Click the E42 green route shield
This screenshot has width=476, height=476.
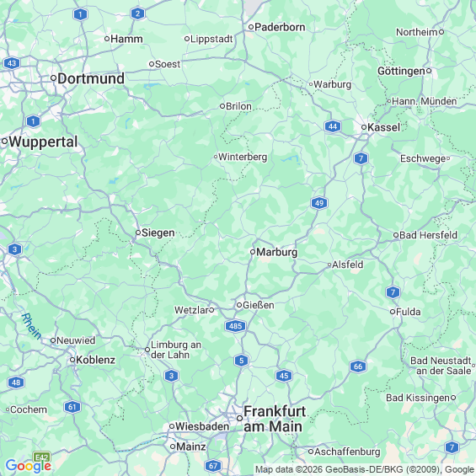[42, 457]
